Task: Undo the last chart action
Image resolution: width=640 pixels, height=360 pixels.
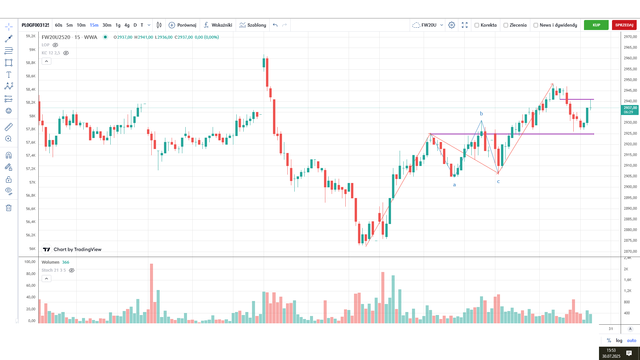Action: click(x=275, y=25)
